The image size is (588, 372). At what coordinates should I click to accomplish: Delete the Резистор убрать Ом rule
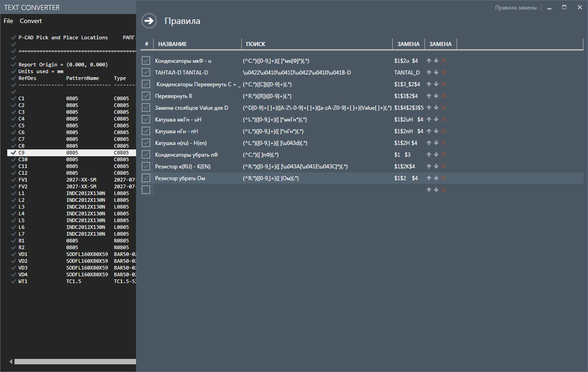443,178
